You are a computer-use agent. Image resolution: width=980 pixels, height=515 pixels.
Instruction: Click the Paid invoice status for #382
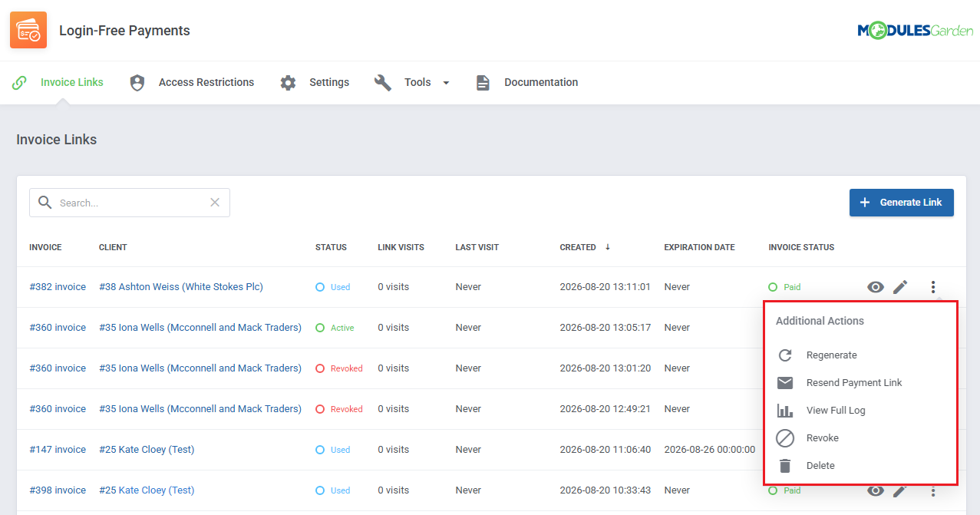click(x=785, y=287)
